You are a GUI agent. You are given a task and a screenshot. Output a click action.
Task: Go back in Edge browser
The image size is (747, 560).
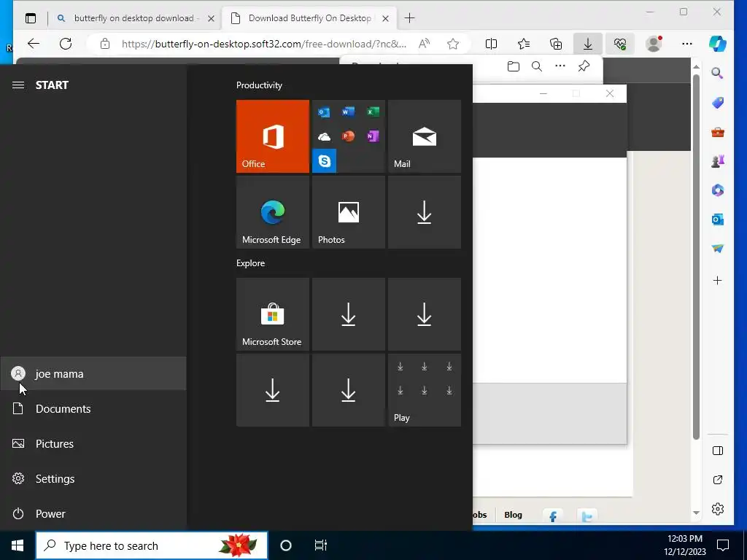click(34, 44)
